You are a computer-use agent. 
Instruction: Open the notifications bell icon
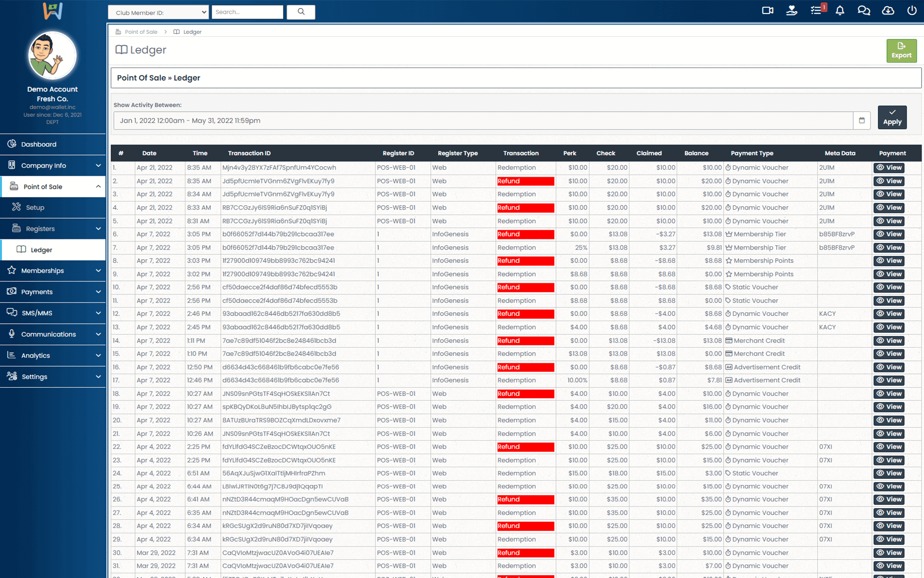tap(840, 11)
